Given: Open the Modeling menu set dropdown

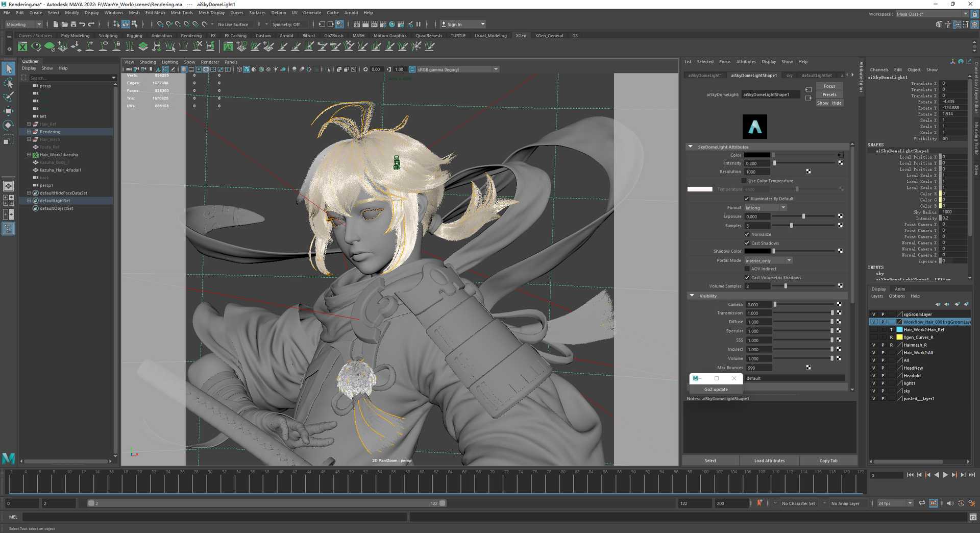Looking at the screenshot, I should click(23, 24).
